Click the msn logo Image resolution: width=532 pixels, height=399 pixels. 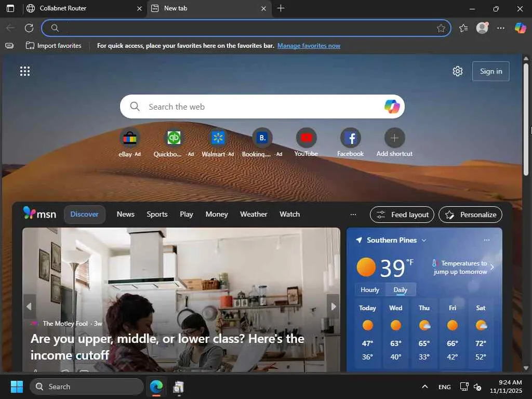39,214
